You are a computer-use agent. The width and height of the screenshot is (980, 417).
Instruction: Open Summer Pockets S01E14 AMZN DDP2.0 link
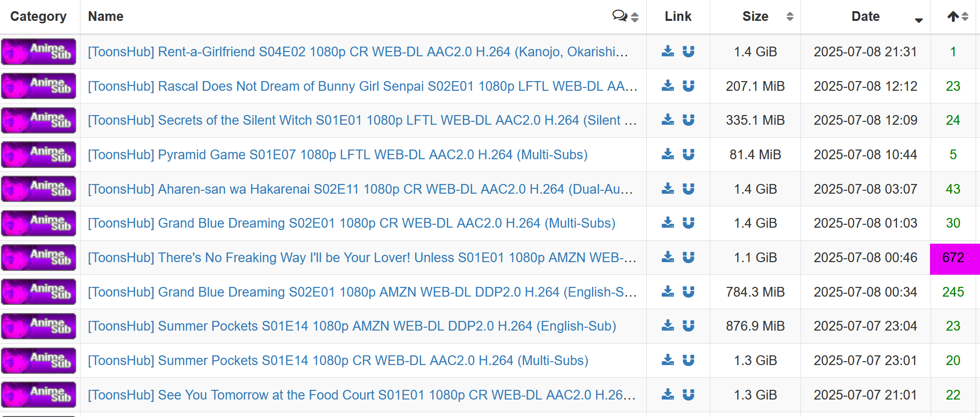[x=352, y=326]
